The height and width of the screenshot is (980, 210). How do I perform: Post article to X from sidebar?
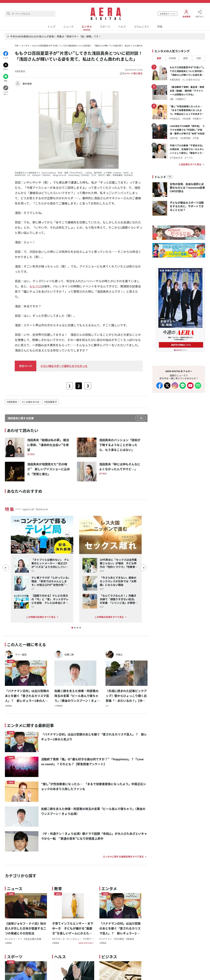(6, 65)
